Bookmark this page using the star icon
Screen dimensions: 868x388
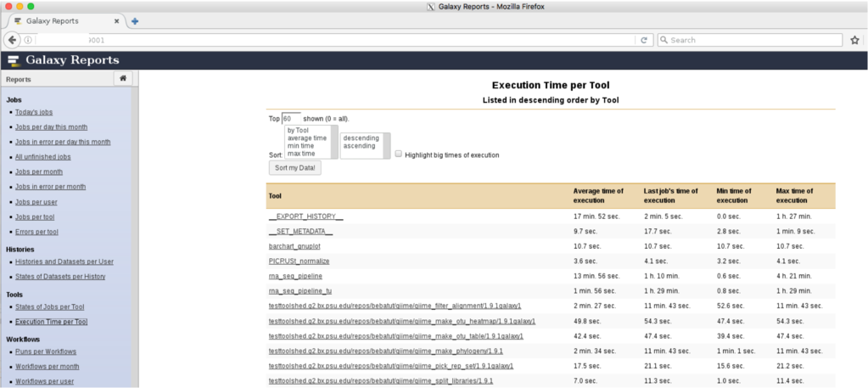(854, 40)
